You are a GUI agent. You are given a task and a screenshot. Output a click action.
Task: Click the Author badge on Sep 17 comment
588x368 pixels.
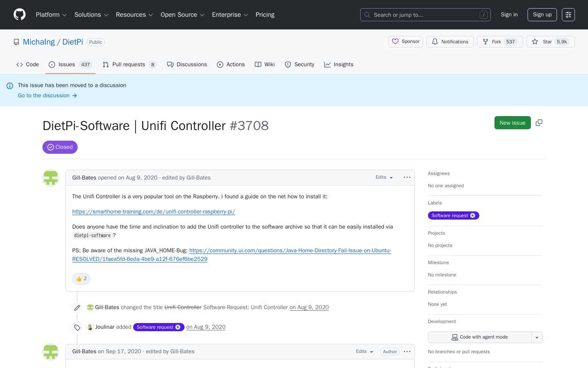coord(390,352)
